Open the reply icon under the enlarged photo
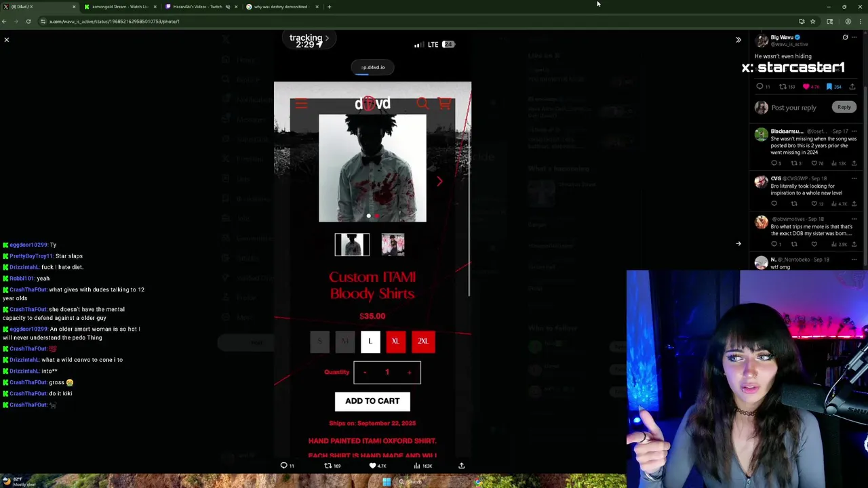The height and width of the screenshot is (488, 868). click(x=284, y=466)
